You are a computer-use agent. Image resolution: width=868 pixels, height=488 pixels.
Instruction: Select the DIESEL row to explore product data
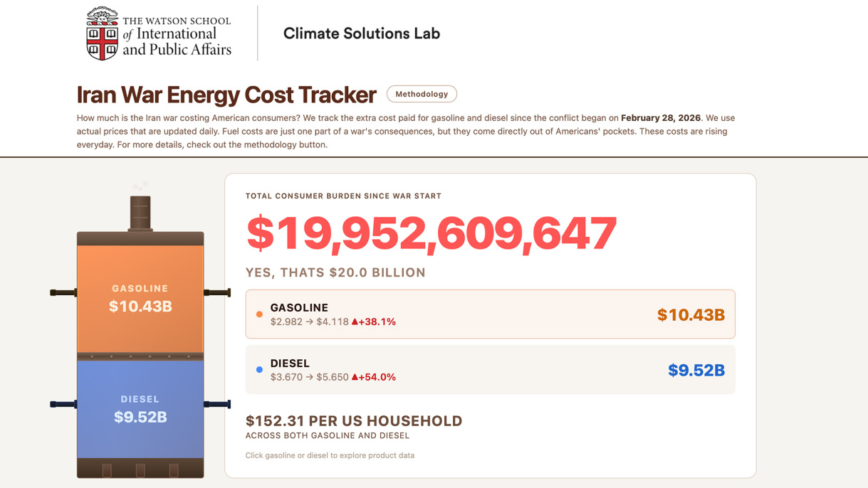pyautogui.click(x=490, y=369)
